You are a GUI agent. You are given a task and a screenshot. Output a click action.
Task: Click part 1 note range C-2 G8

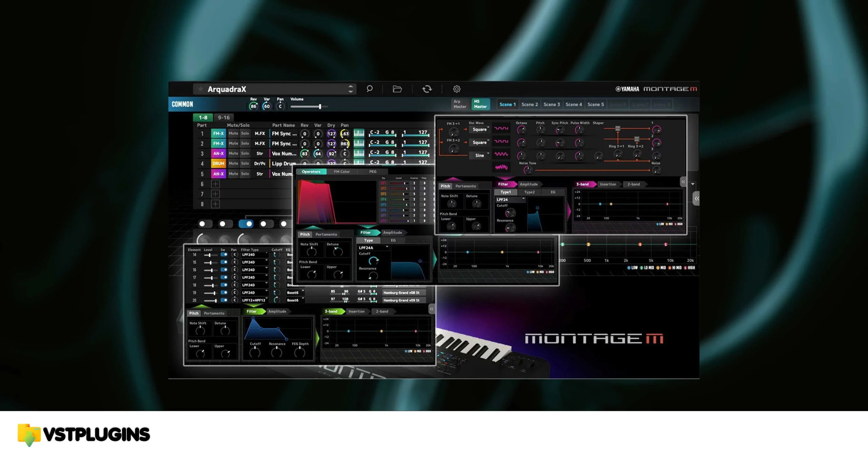click(382, 133)
